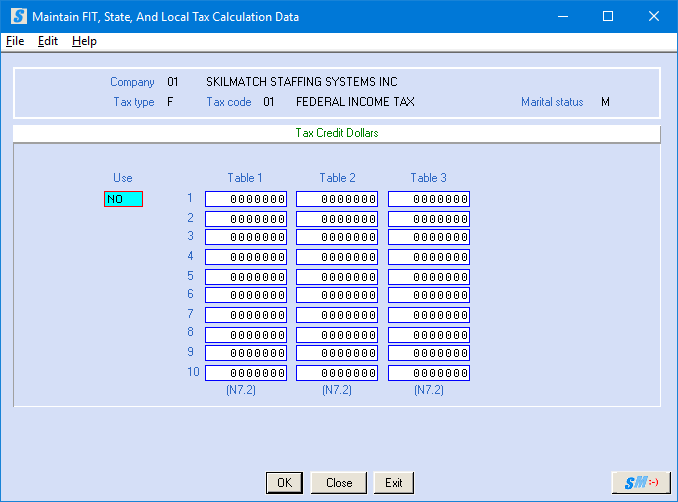Click the Tax type label
Viewport: 678px width, 502px height.
click(x=134, y=102)
